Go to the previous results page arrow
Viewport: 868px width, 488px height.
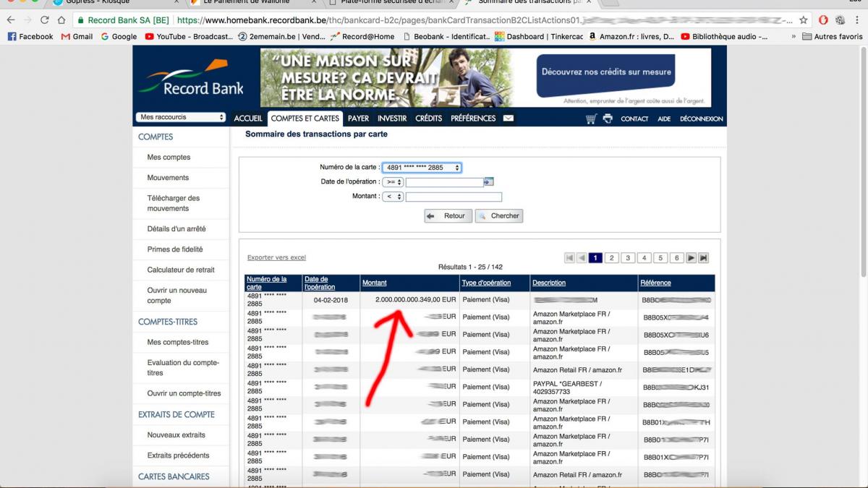pos(581,257)
